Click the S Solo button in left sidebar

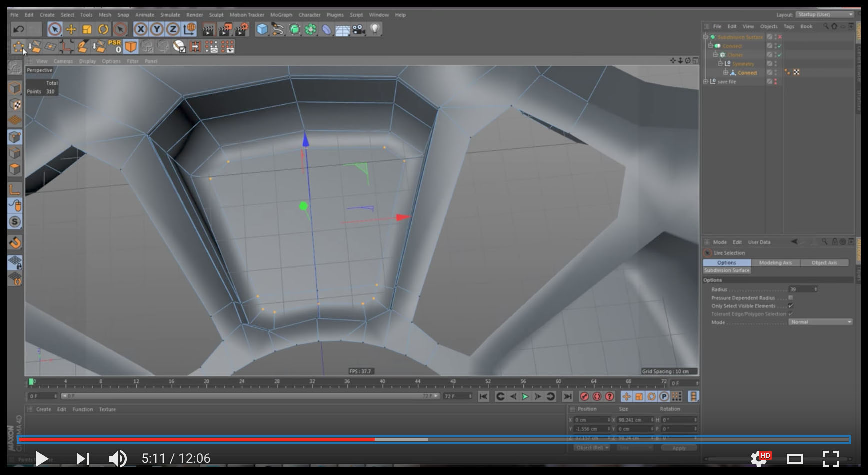pos(15,222)
